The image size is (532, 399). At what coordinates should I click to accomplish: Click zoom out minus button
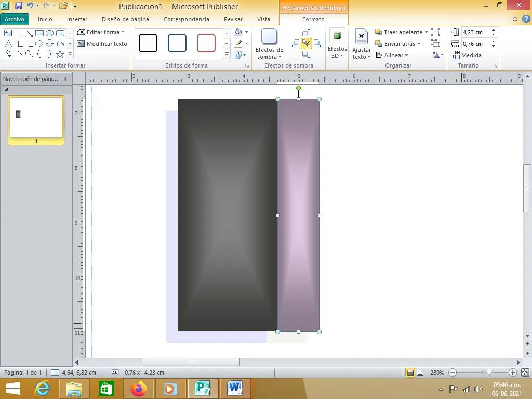(453, 373)
